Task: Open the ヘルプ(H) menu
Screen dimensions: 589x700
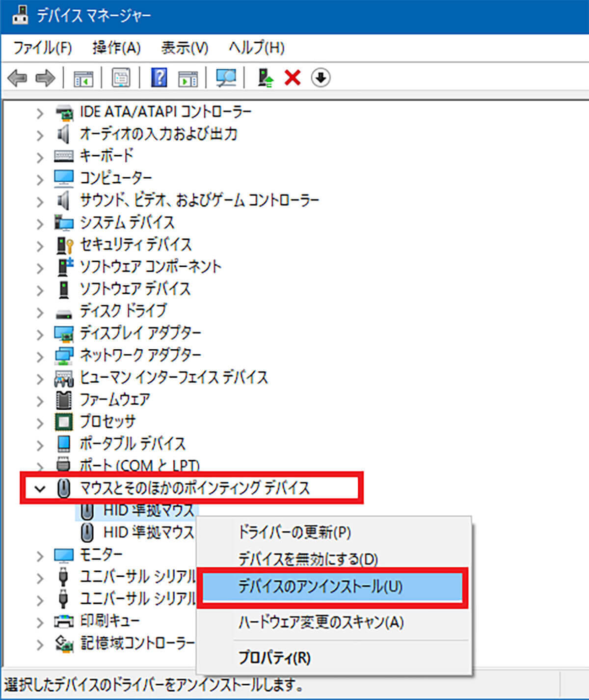Action: 256,48
